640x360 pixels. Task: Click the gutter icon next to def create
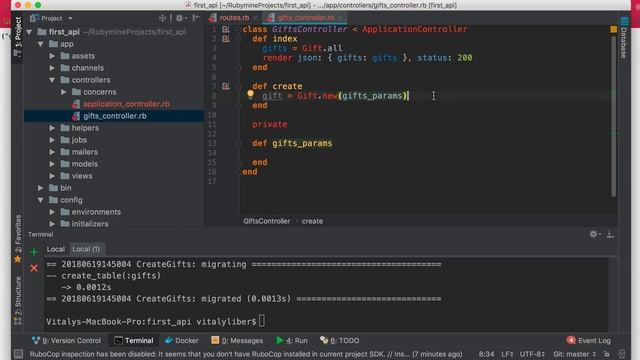226,86
